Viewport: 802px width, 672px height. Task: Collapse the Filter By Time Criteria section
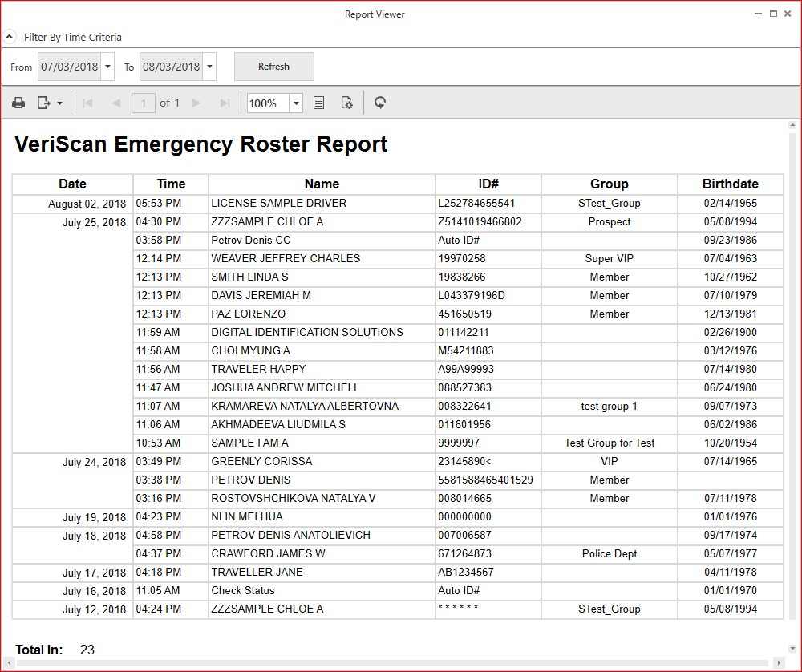click(x=9, y=37)
